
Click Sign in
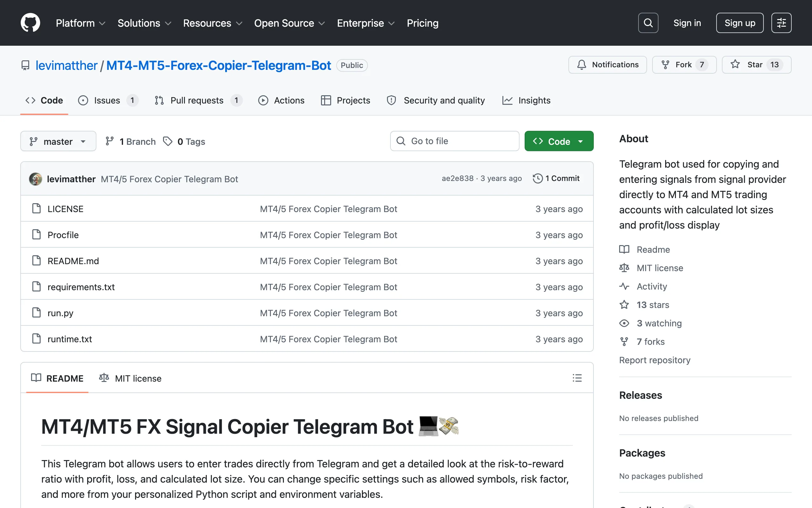point(687,23)
